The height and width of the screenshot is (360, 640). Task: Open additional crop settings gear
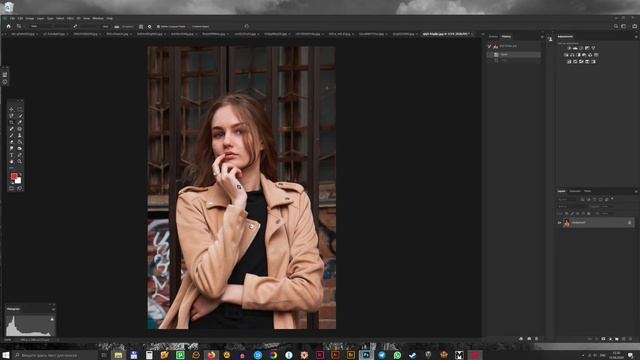coord(149,26)
